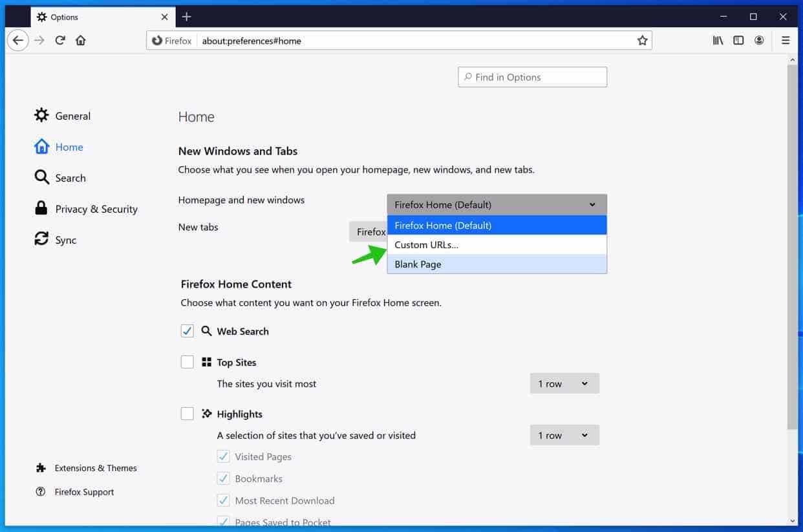Viewport: 803px width, 532px height.
Task: Collapse the Homepage and new windows dropdown
Action: pos(497,204)
